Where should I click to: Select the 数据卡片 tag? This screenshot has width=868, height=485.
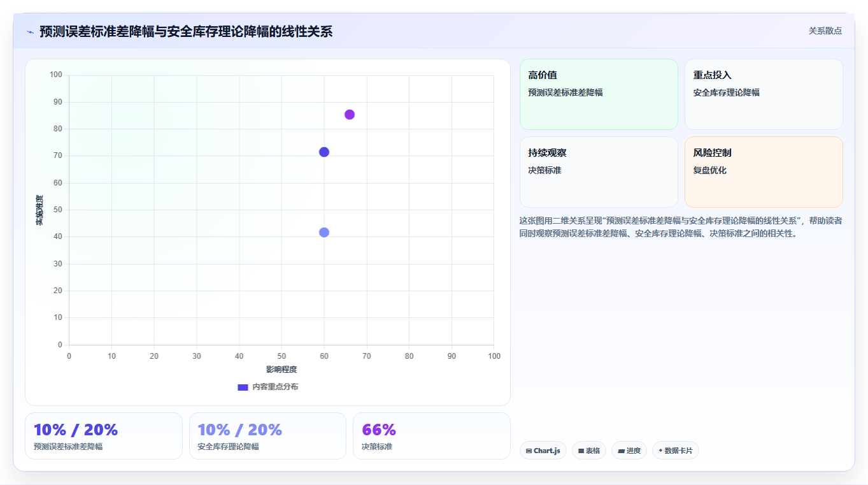coord(676,451)
